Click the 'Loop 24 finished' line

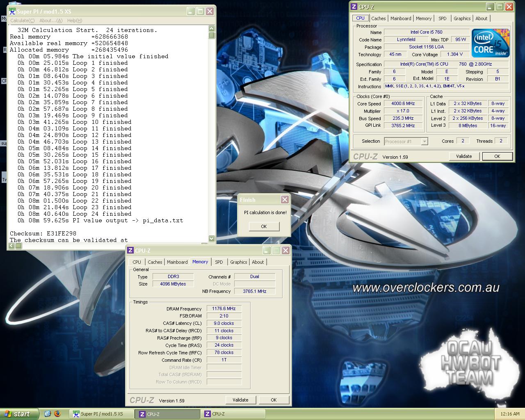pos(75,214)
